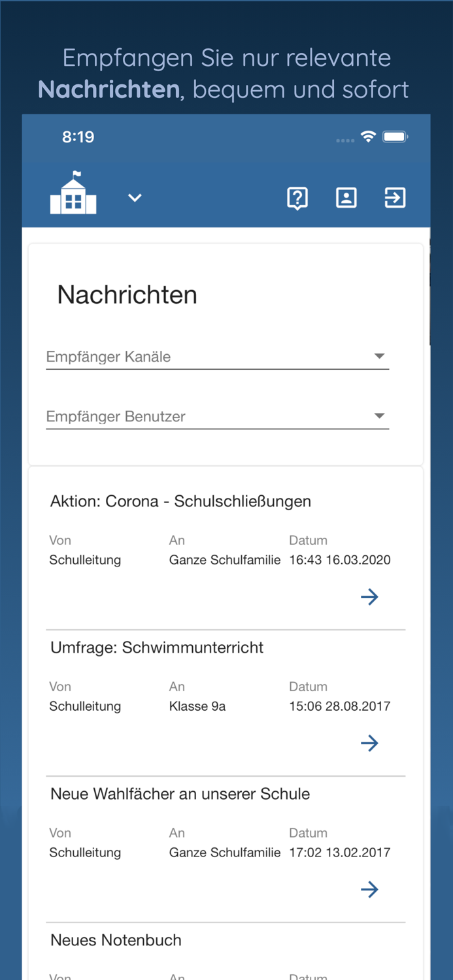The width and height of the screenshot is (453, 980).
Task: Click sender 'Schulleitung' in Wahlfächer message
Action: pyautogui.click(x=85, y=853)
